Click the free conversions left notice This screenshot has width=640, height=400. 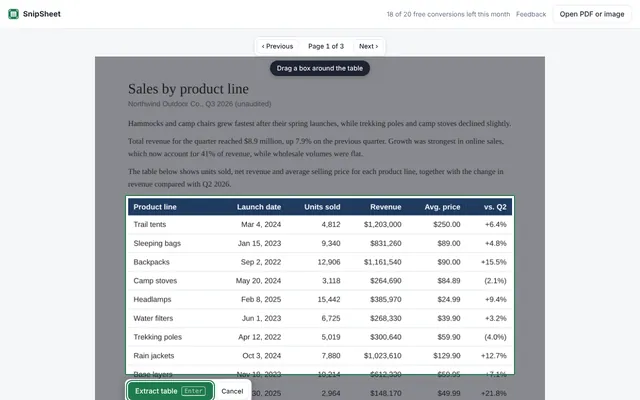[x=448, y=14]
